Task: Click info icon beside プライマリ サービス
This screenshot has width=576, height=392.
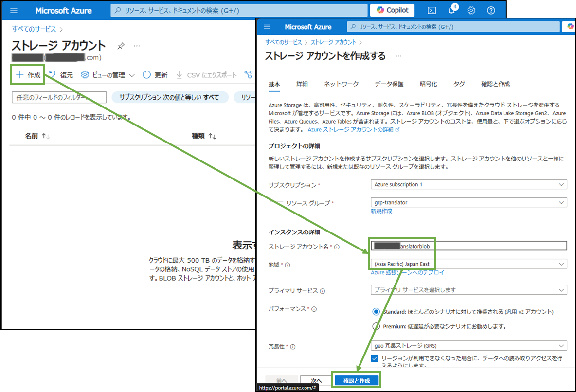Action: pos(323,291)
